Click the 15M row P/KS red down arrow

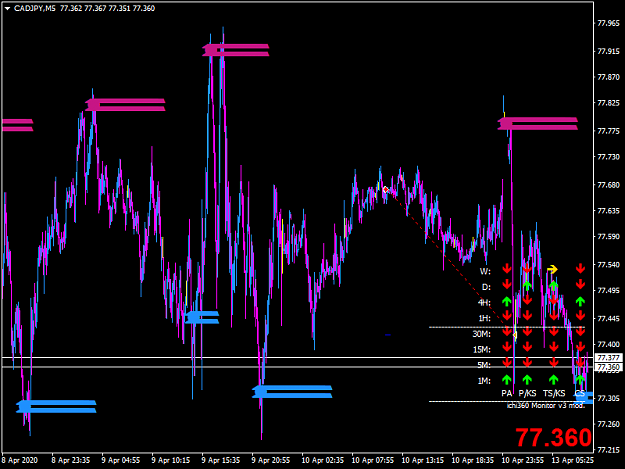[527, 347]
